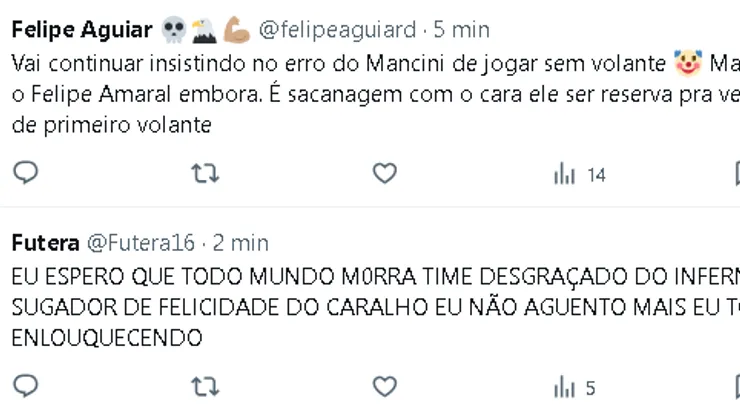The height and width of the screenshot is (416, 740).
Task: Repost Futera's all-caps tweet
Action: tap(205, 386)
